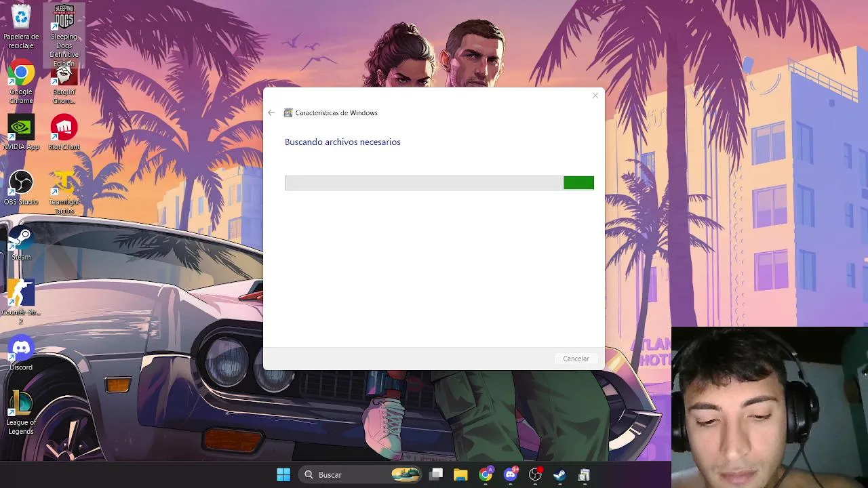This screenshot has height=488, width=868.
Task: Open NVIDIA App desktop icon
Action: [x=21, y=132]
